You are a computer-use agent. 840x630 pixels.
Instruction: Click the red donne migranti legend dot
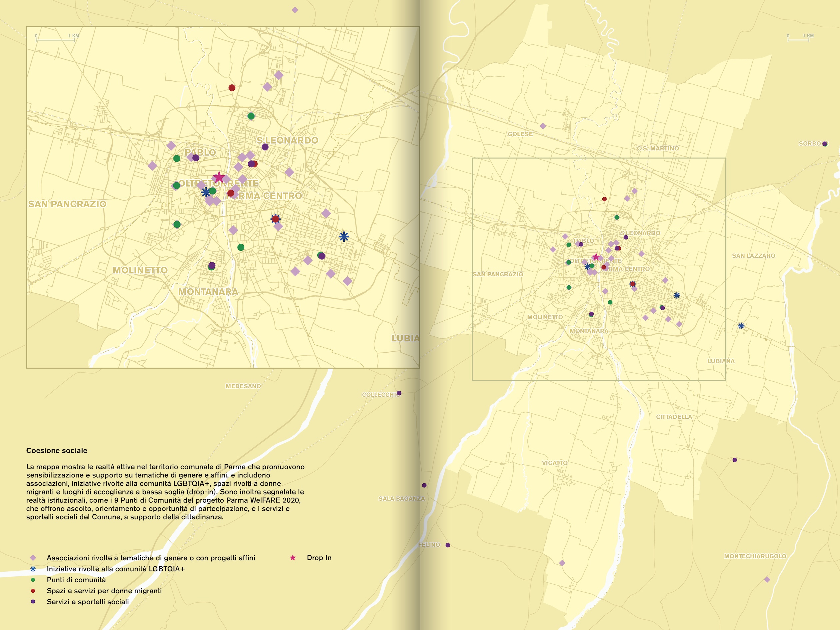pos(33,591)
